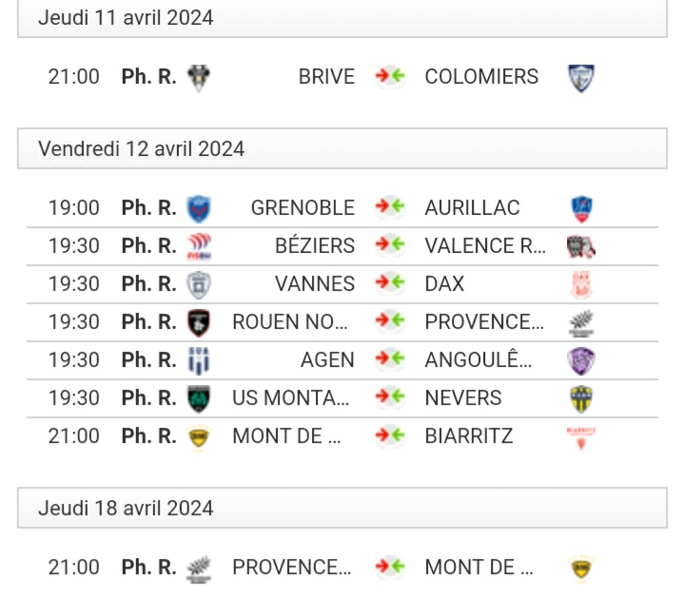Click the Brive team logo
The height and width of the screenshot is (616, 685).
pos(199,78)
